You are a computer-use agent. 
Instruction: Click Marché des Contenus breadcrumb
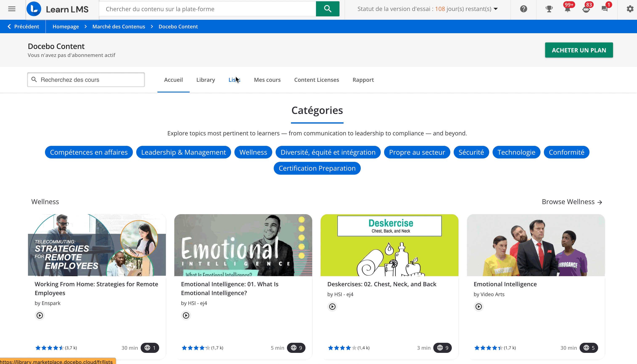(x=119, y=26)
